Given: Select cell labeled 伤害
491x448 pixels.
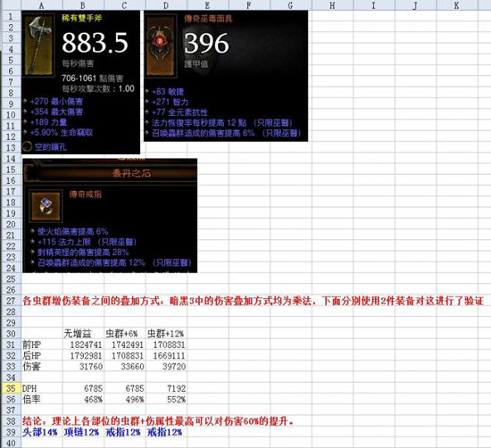Looking at the screenshot, I should [x=42, y=366].
